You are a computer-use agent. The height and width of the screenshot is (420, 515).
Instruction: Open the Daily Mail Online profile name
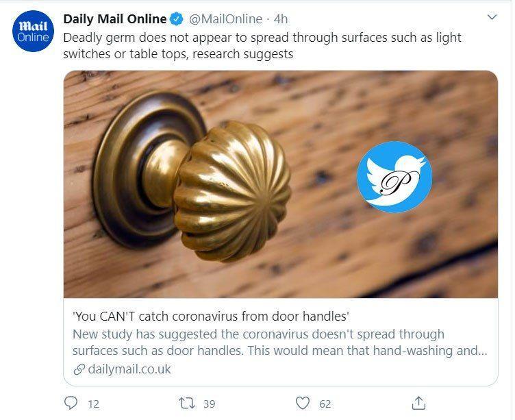point(114,18)
